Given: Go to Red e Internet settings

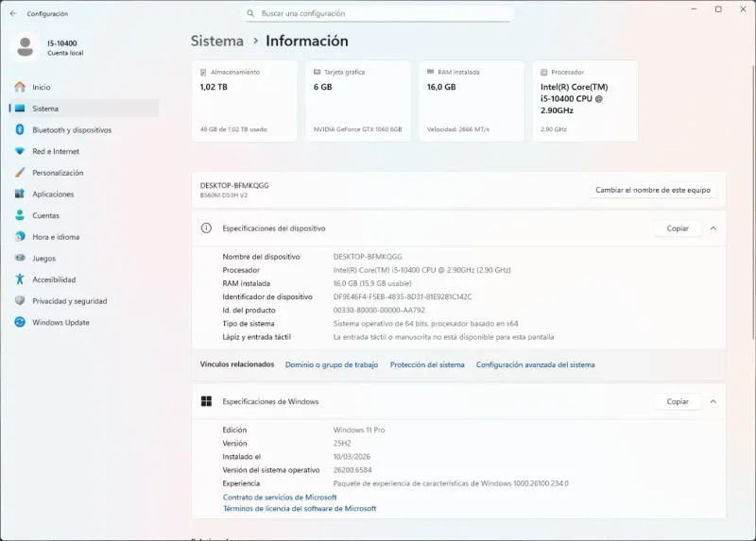Looking at the screenshot, I should pyautogui.click(x=84, y=151).
